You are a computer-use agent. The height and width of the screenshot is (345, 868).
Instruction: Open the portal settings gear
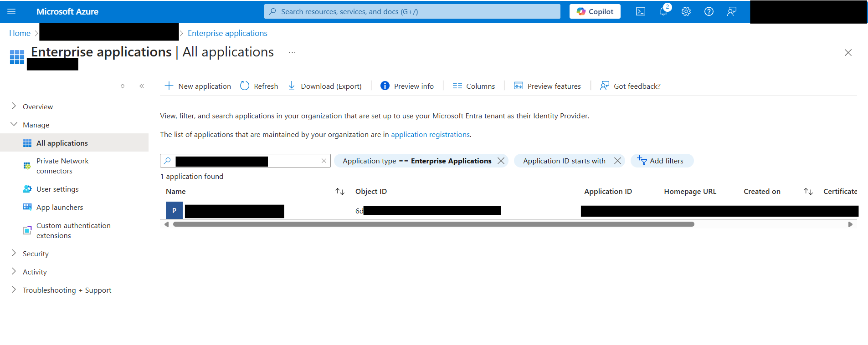686,11
